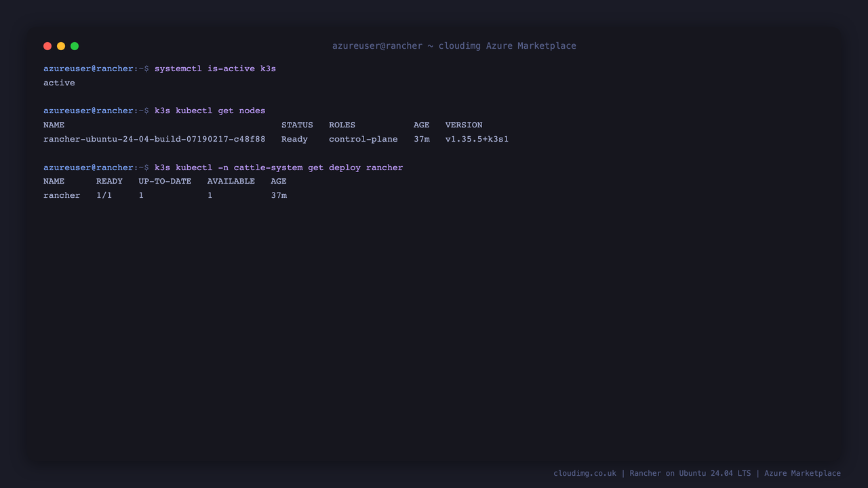
Task: Click the STATUS column header
Action: click(x=297, y=125)
